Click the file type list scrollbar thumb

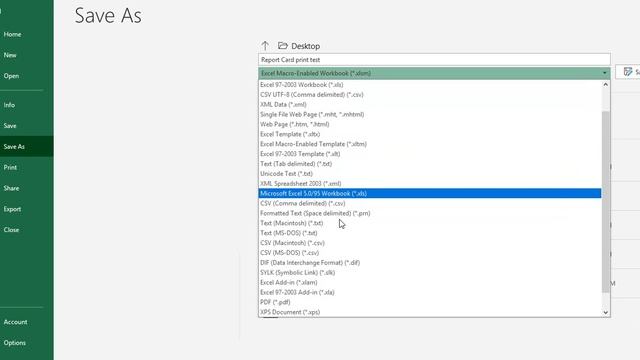606,202
